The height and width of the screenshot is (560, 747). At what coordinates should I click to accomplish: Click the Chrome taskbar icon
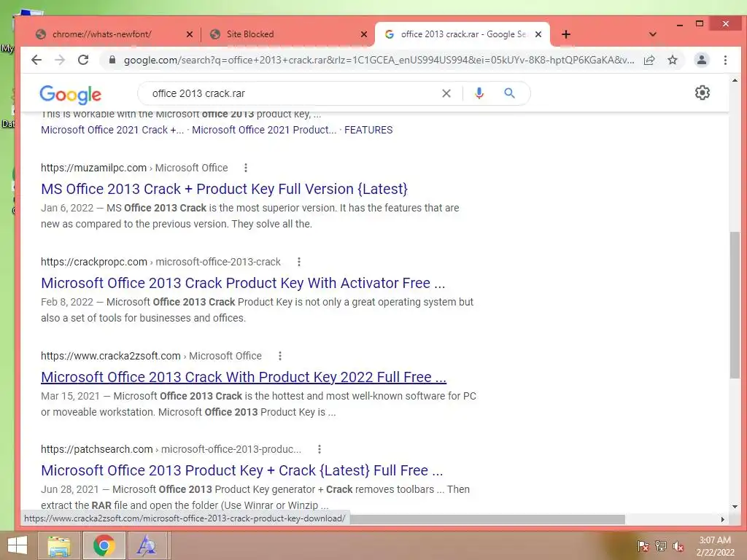coord(104,545)
